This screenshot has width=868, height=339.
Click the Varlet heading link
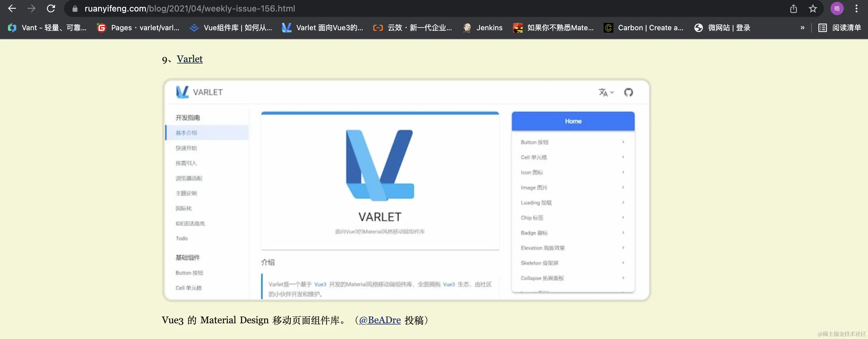coord(189,59)
